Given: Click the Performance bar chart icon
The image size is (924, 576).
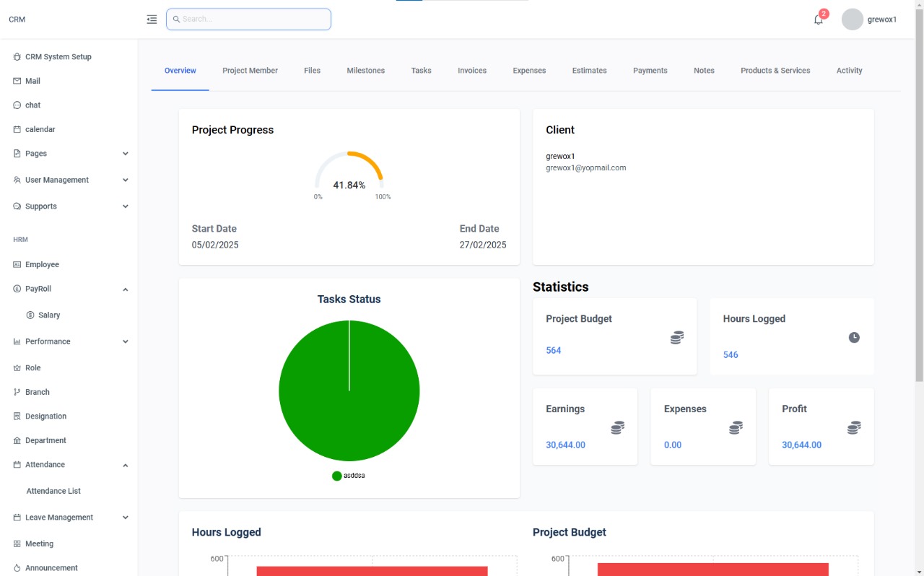Looking at the screenshot, I should click(x=17, y=341).
